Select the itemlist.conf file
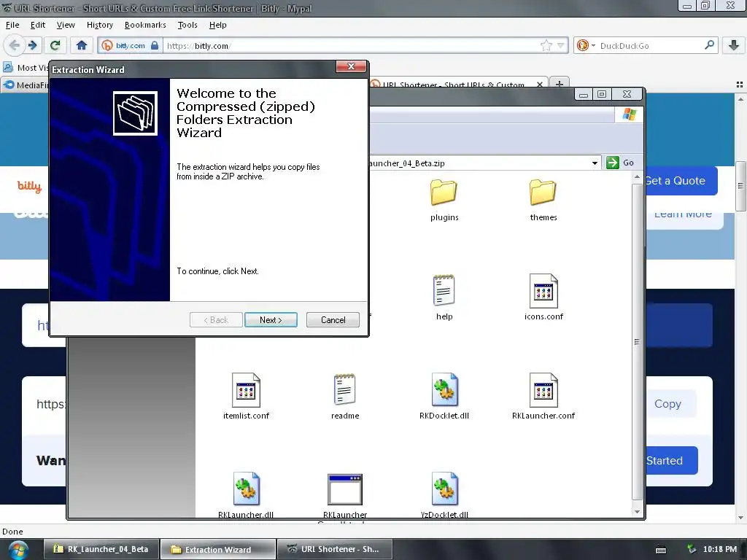Image resolution: width=747 pixels, height=560 pixels. 246,397
